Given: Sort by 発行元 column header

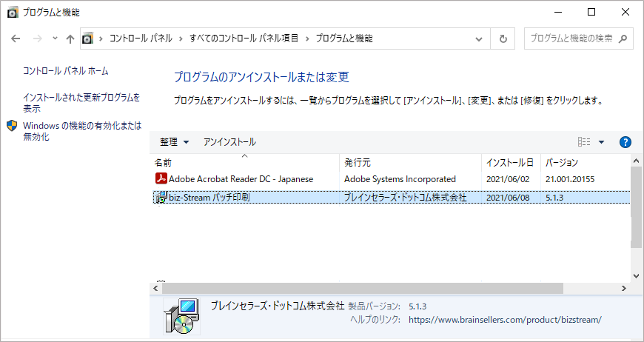Looking at the screenshot, I should pos(410,163).
